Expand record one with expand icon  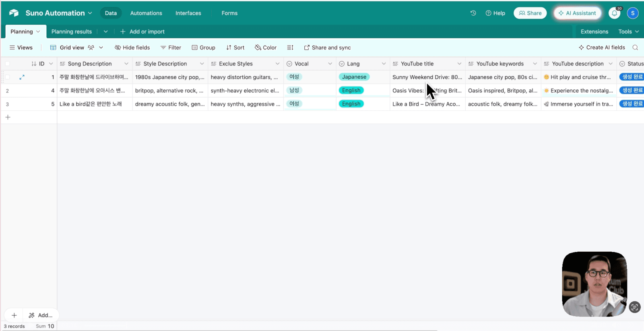pyautogui.click(x=22, y=77)
